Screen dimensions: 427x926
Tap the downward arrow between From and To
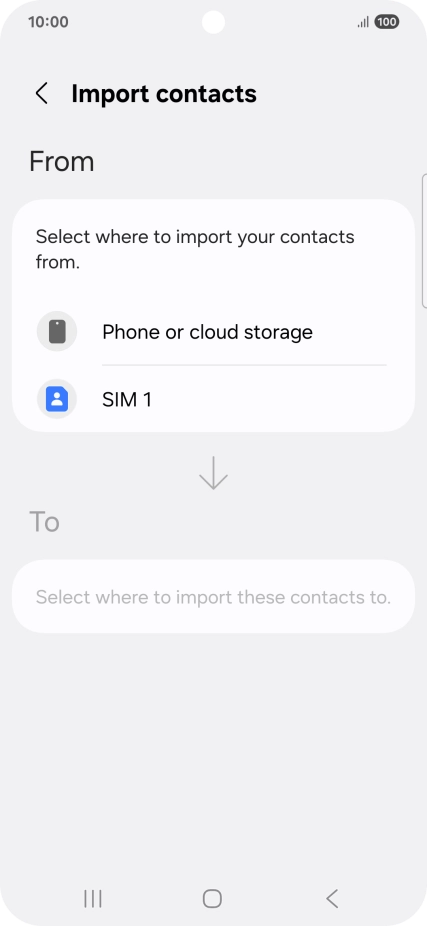(x=213, y=472)
